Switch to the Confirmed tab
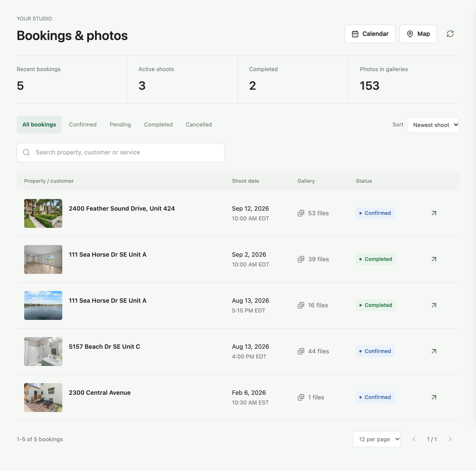The image size is (476, 471). (x=83, y=125)
